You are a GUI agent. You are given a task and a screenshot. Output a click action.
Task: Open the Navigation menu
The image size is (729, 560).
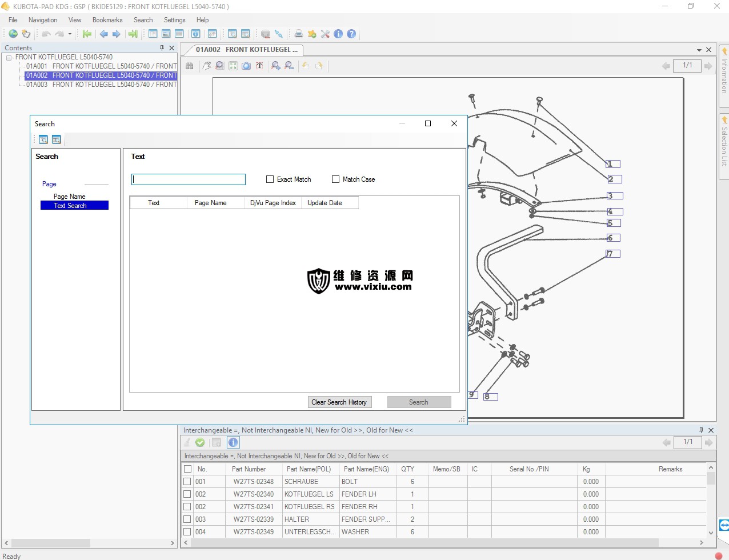point(43,20)
